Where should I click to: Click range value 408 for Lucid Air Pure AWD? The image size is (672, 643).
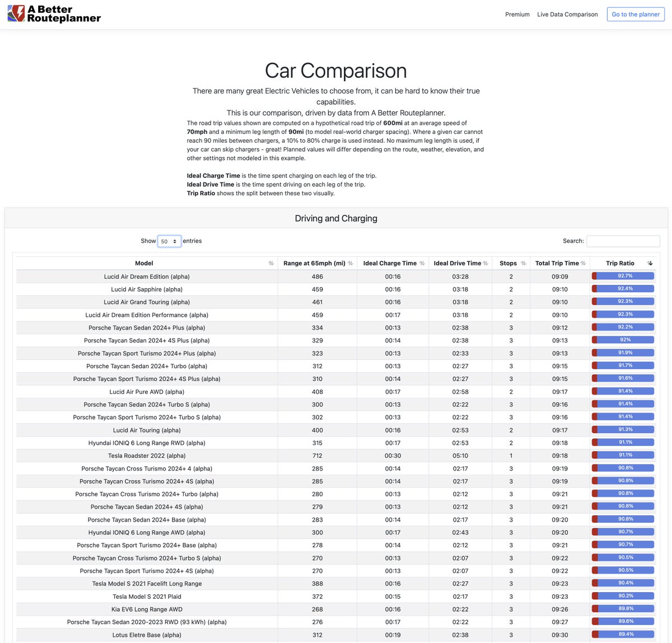coord(318,392)
